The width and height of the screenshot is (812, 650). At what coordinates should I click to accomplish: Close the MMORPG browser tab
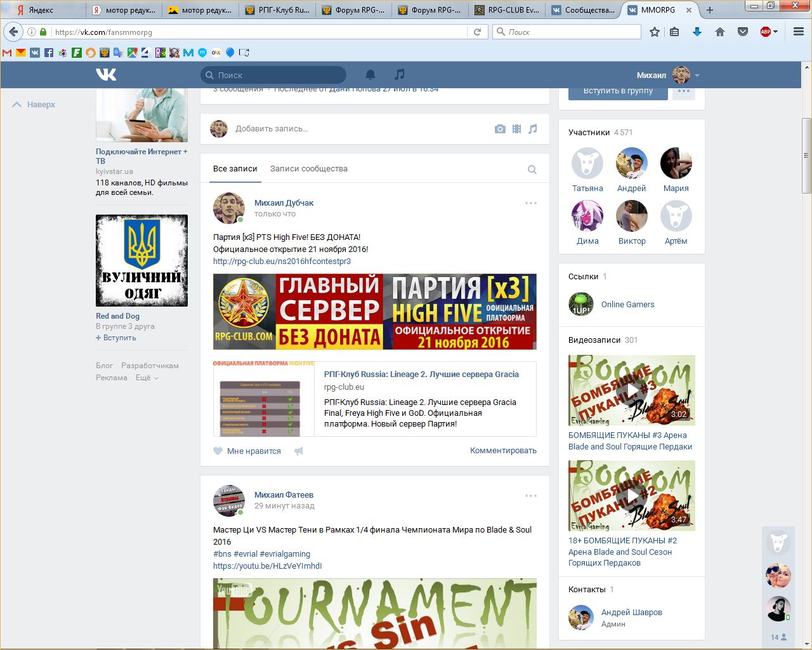pyautogui.click(x=689, y=10)
